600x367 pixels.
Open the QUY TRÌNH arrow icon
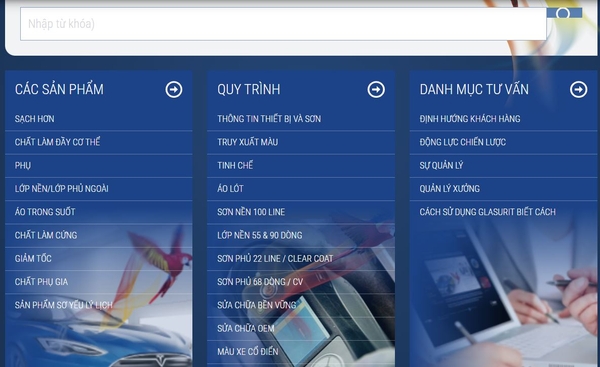coord(376,90)
